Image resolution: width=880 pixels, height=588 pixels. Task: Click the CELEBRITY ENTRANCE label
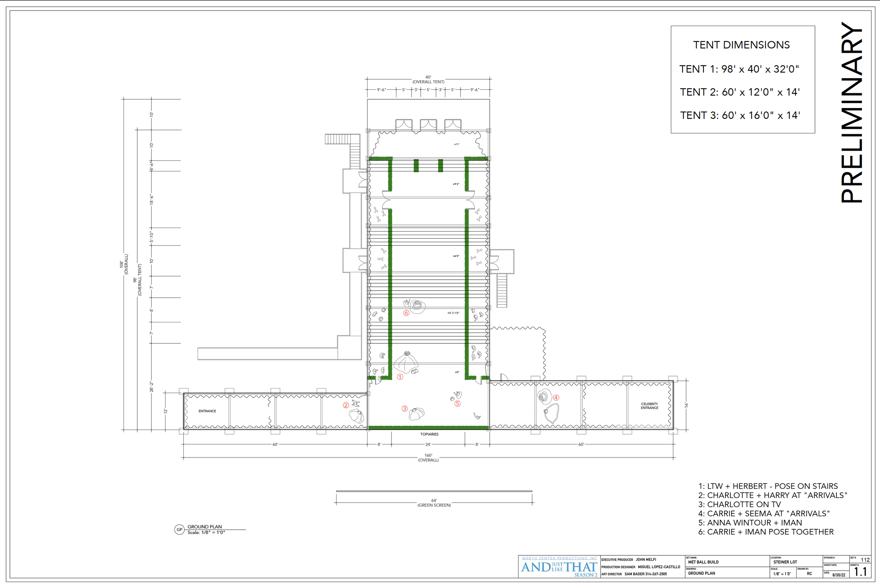coord(649,406)
